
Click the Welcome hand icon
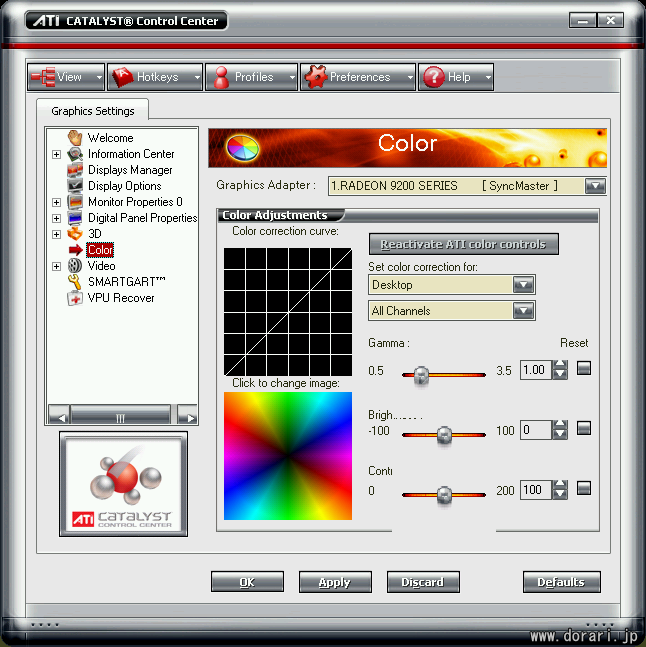pos(75,138)
